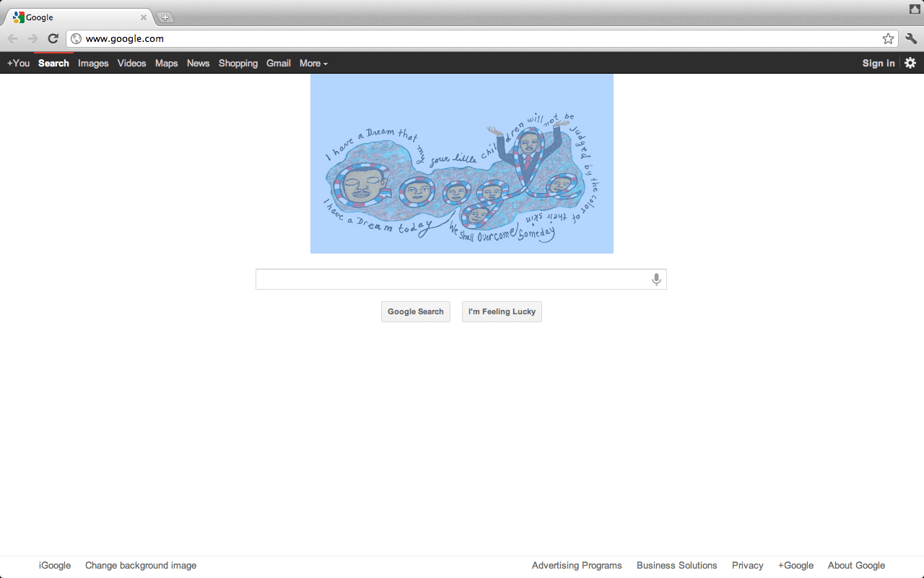The height and width of the screenshot is (578, 924).
Task: Go to Videos in the Google bar
Action: pos(131,64)
